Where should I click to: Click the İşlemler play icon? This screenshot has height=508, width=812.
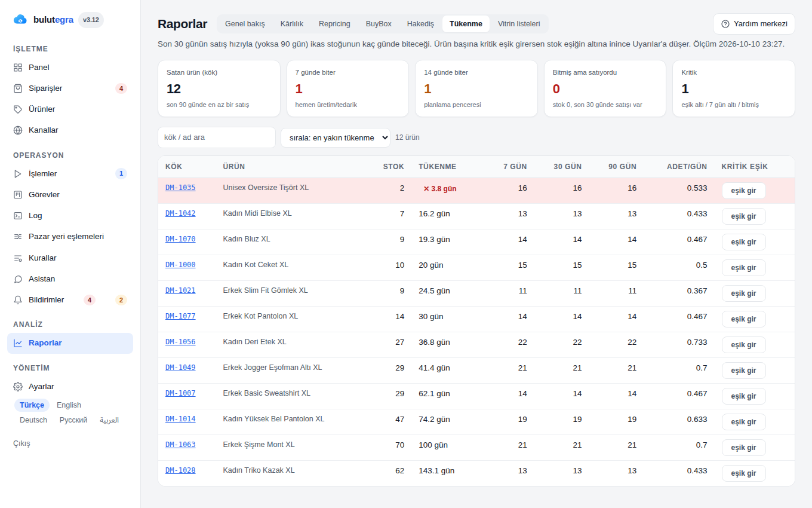[x=18, y=174]
